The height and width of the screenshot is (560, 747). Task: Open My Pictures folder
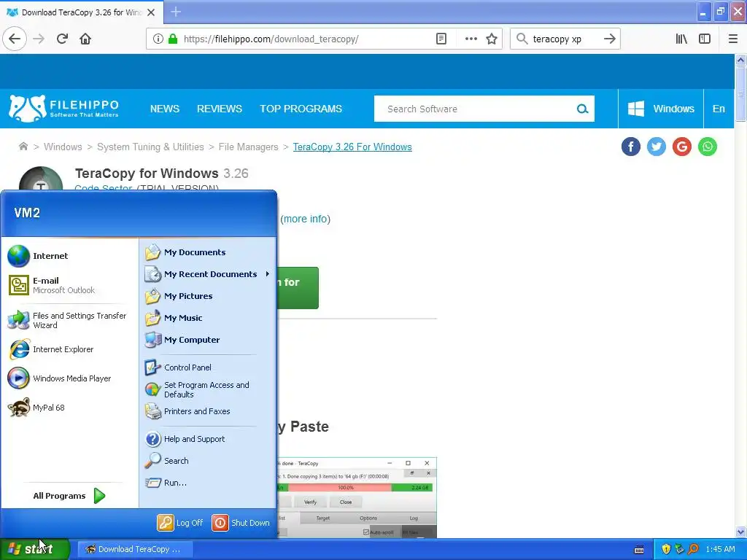pos(208,296)
